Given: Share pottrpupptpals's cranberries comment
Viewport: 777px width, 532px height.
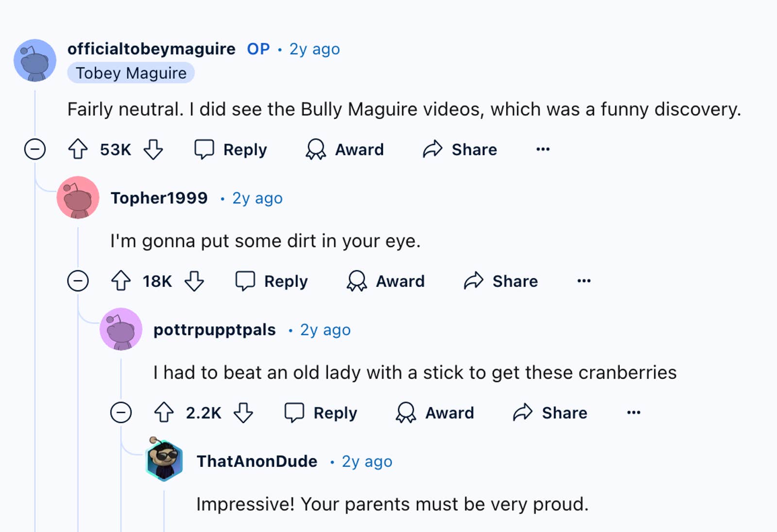Looking at the screenshot, I should [551, 413].
